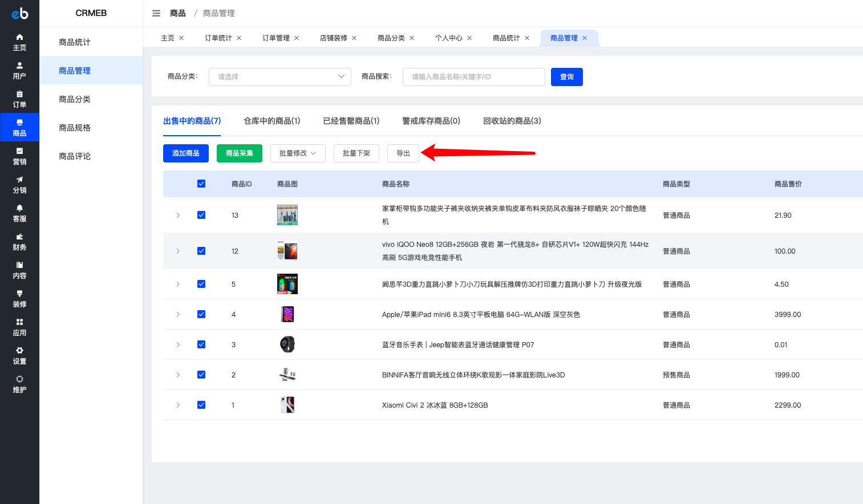
Task: Collapse the menu with the hamburger icon
Action: [156, 13]
